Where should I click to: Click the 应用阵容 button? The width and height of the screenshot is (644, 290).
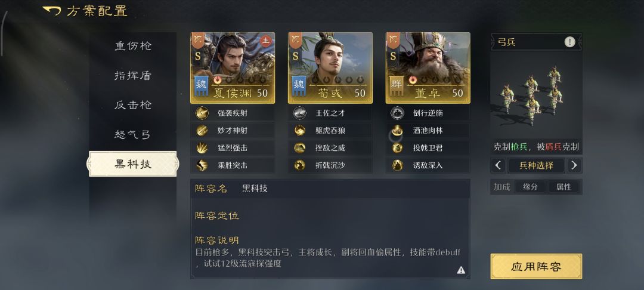click(536, 267)
